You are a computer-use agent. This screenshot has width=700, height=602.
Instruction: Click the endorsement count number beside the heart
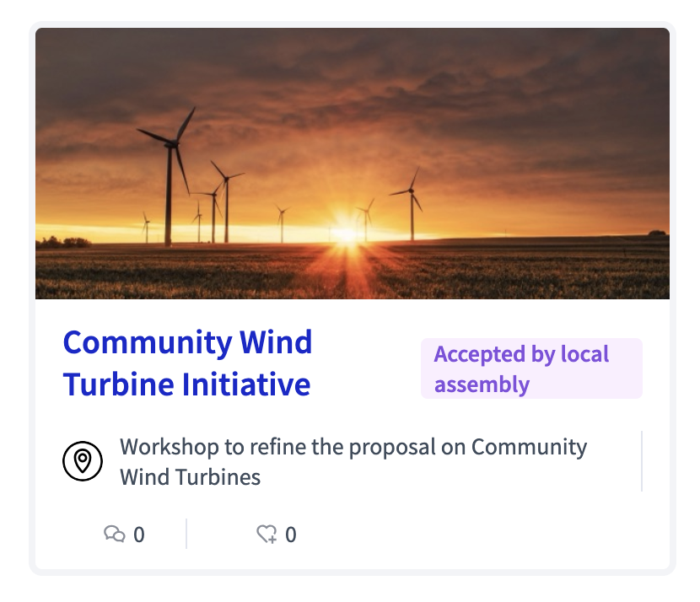pyautogui.click(x=291, y=535)
